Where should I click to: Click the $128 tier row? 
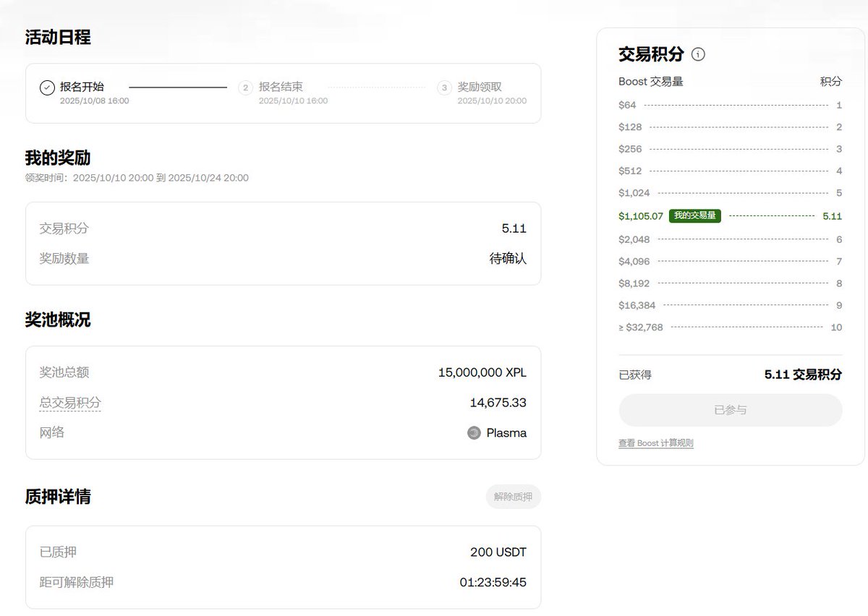click(x=731, y=127)
